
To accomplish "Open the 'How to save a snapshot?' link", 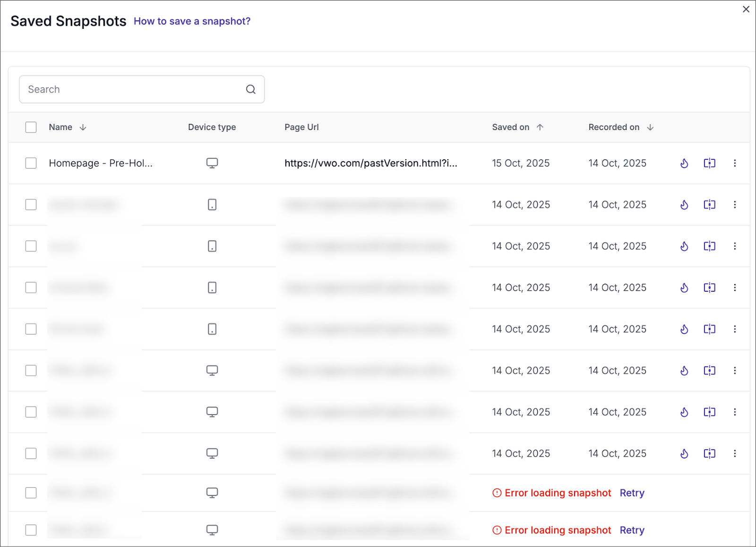I will click(x=192, y=21).
